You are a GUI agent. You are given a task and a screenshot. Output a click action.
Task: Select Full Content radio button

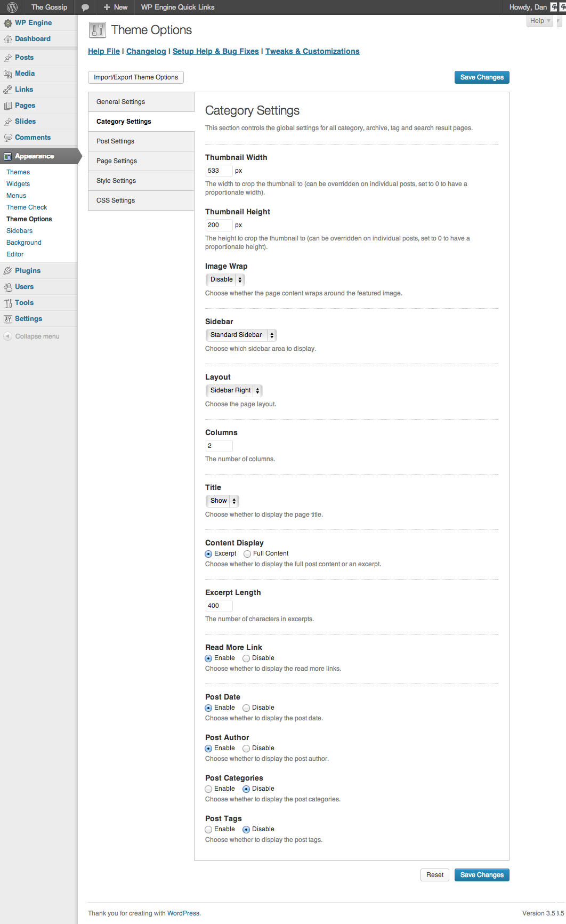click(x=247, y=554)
